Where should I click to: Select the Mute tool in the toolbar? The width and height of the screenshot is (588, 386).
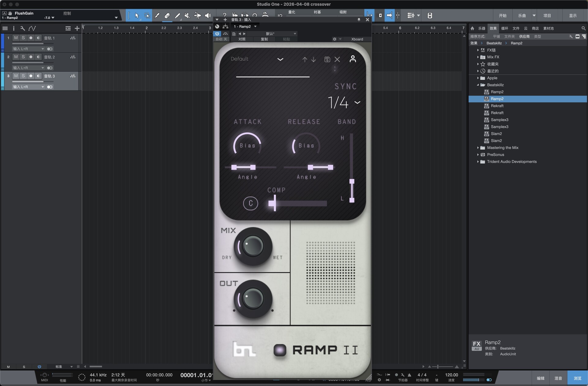187,15
